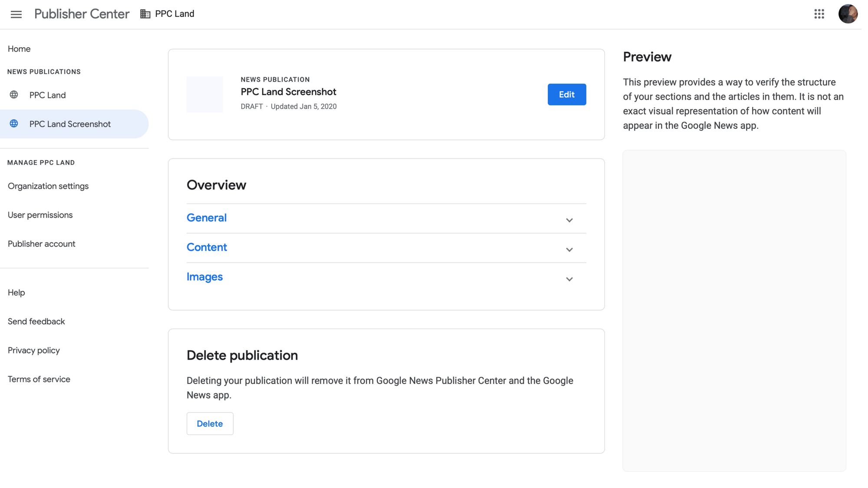Open the Terms of service page
This screenshot has width=868, height=488.
point(39,379)
